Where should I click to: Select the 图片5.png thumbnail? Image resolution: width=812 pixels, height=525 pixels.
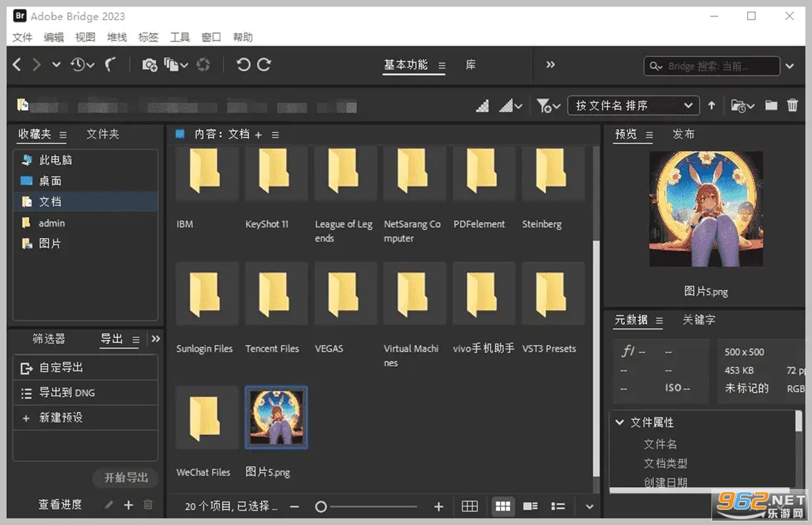pyautogui.click(x=276, y=418)
